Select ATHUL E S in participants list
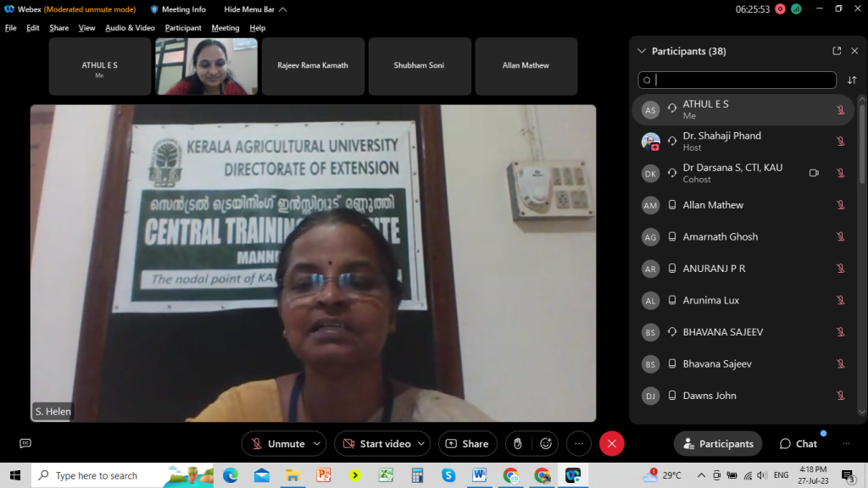Image resolution: width=868 pixels, height=488 pixels. [743, 109]
